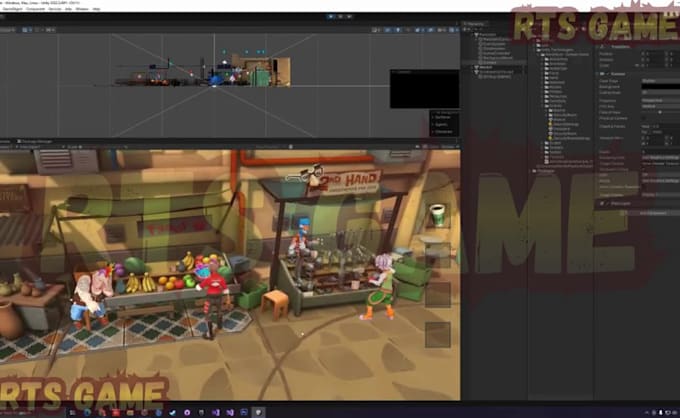Advance one frame with the Step button
The width and height of the screenshot is (680, 418).
pos(349,16)
